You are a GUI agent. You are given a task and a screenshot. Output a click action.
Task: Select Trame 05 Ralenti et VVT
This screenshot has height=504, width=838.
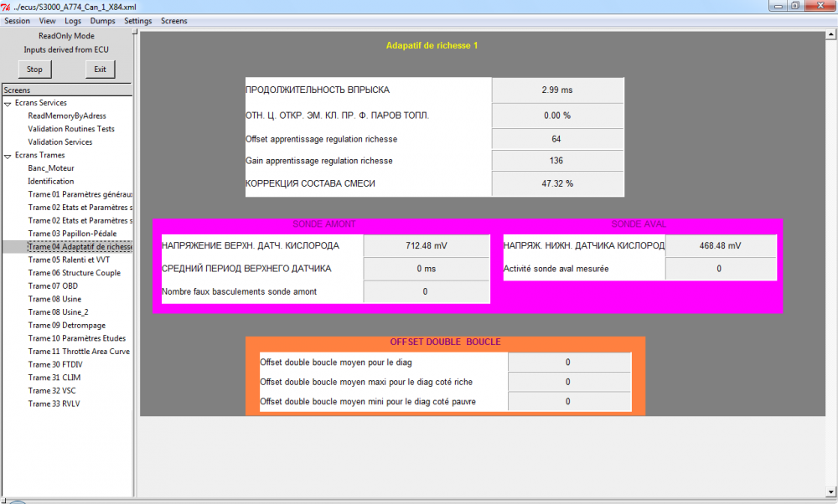(x=69, y=260)
